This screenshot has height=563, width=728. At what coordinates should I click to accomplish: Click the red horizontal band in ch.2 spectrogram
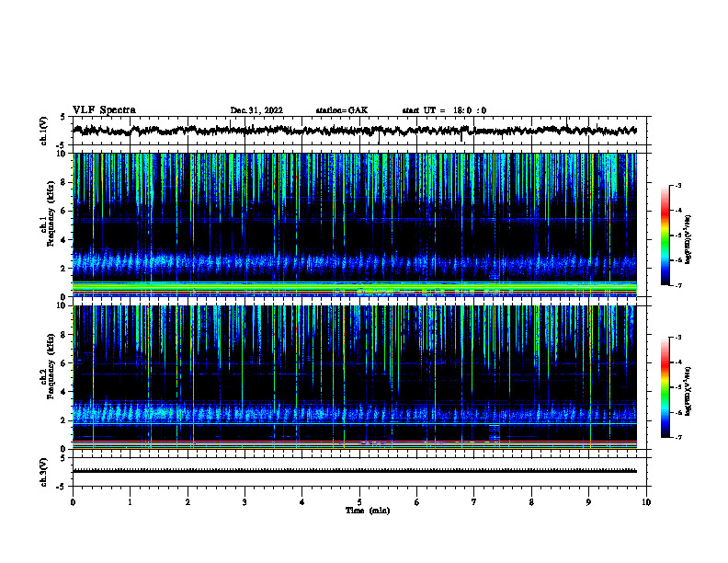pos(355,442)
